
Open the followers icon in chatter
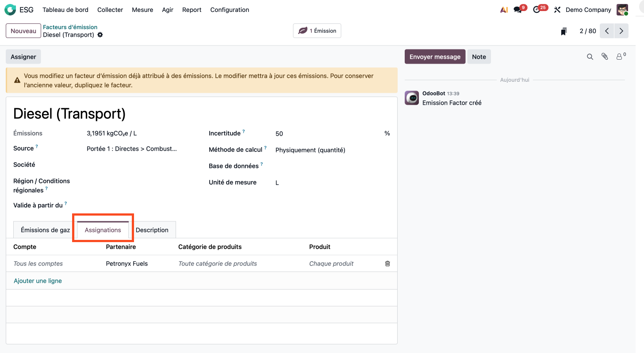click(x=620, y=57)
